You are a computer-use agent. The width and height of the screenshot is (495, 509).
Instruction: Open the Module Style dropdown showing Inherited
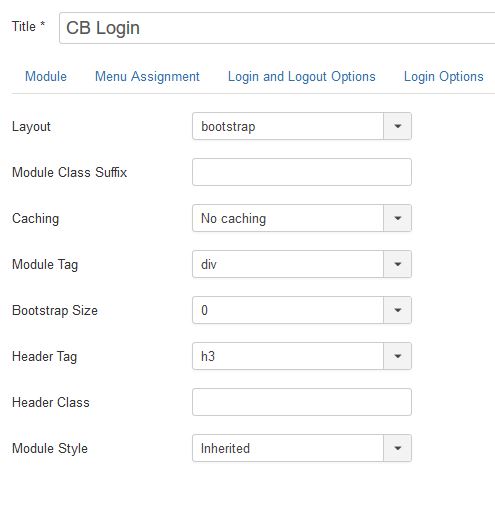pyautogui.click(x=302, y=448)
